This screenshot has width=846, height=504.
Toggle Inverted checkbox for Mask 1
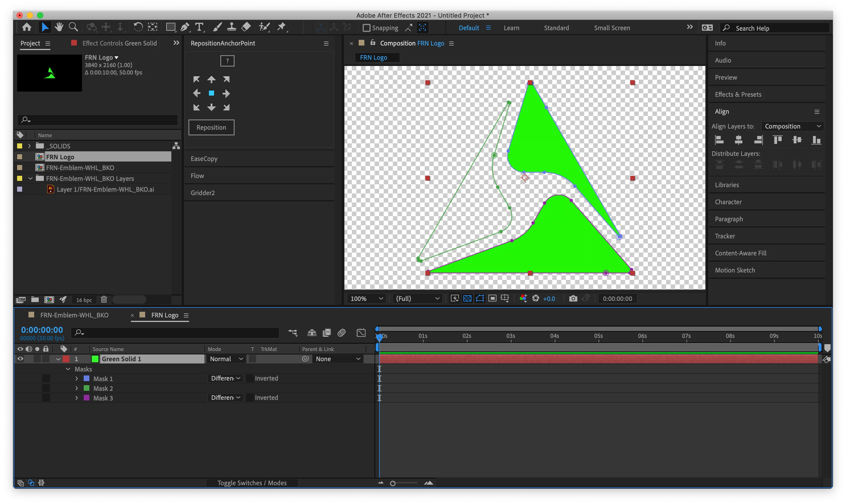click(x=250, y=378)
